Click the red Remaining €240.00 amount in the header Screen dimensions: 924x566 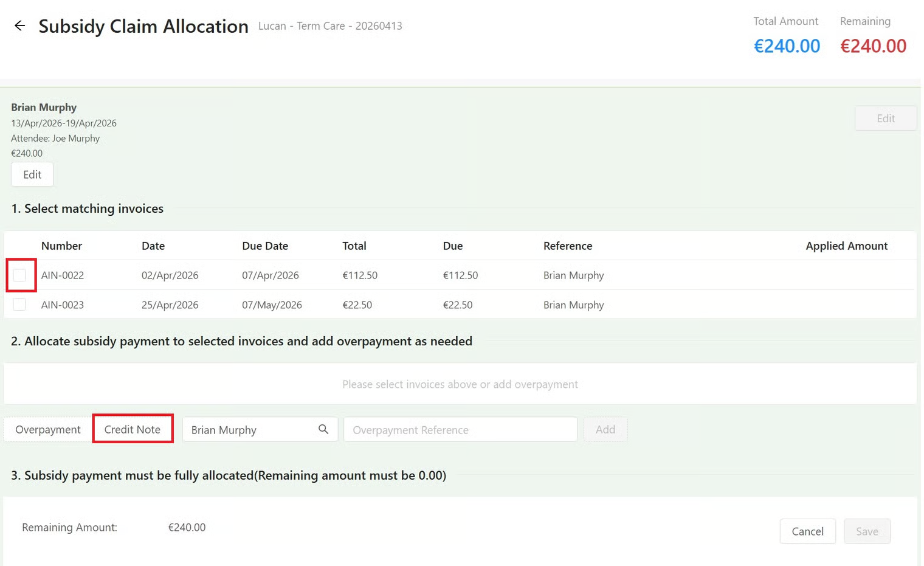pyautogui.click(x=873, y=46)
